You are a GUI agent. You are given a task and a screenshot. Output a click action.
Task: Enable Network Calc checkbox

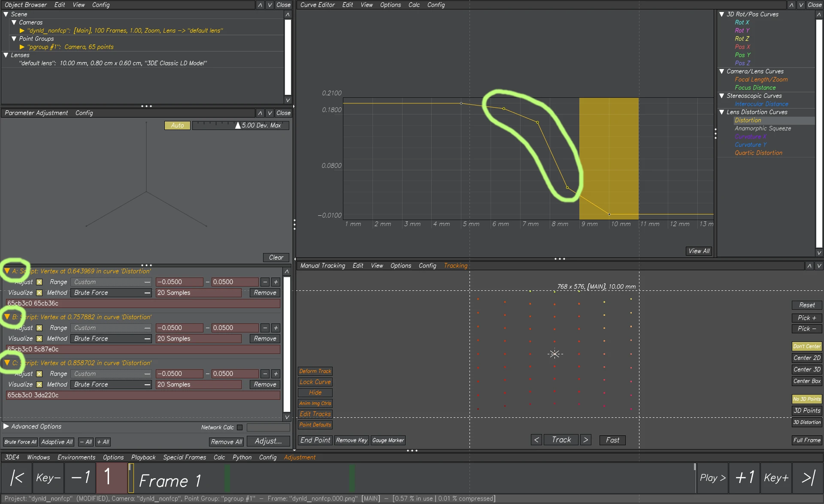pos(239,427)
